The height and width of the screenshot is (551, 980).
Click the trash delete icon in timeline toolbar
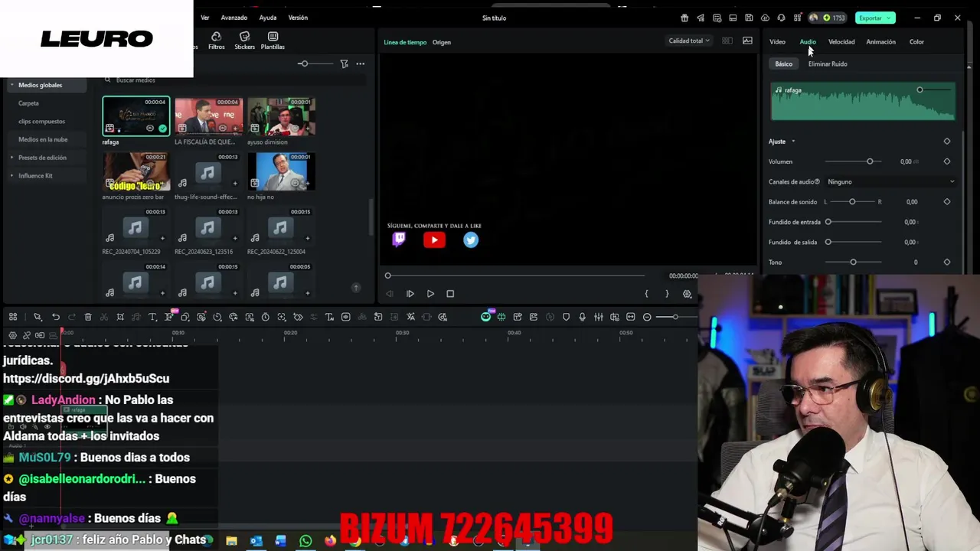87,317
